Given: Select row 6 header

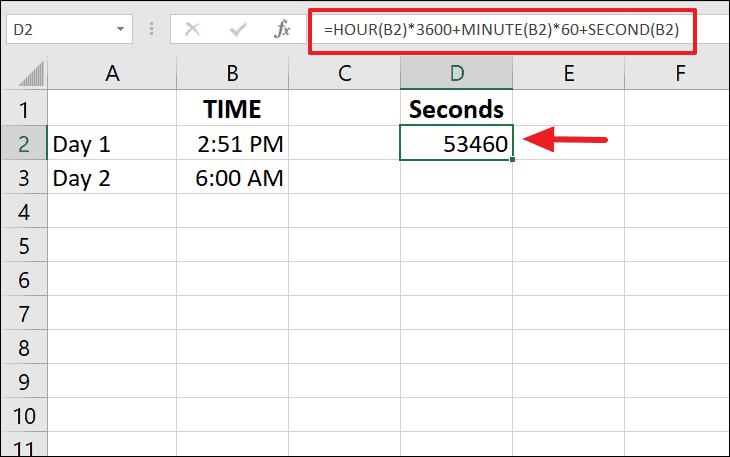Looking at the screenshot, I should tap(24, 280).
